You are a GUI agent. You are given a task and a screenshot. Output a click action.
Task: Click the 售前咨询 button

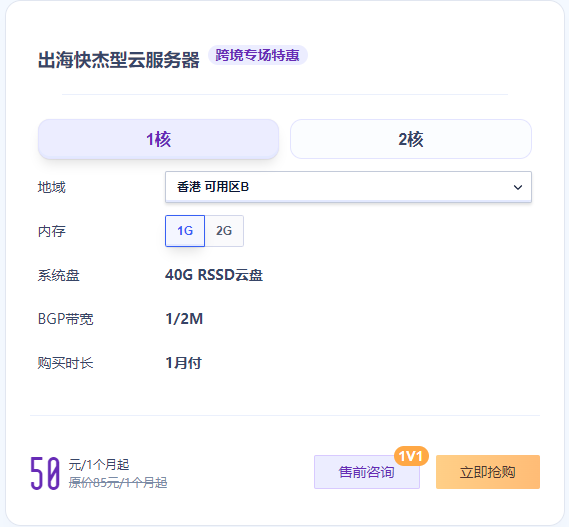click(x=367, y=472)
